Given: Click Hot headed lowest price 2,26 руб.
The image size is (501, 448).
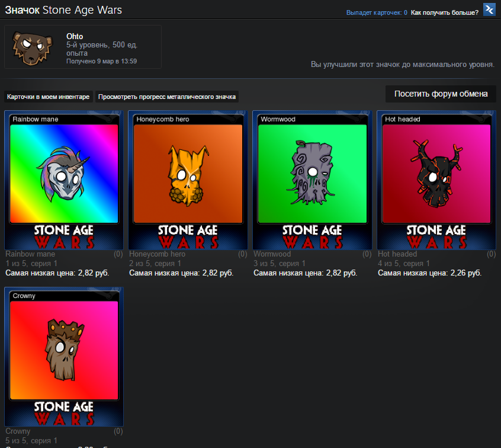Looking at the screenshot, I should [429, 273].
